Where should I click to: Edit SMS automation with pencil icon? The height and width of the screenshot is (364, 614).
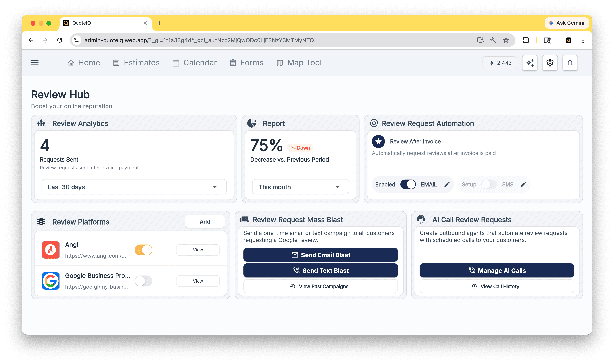pos(523,184)
